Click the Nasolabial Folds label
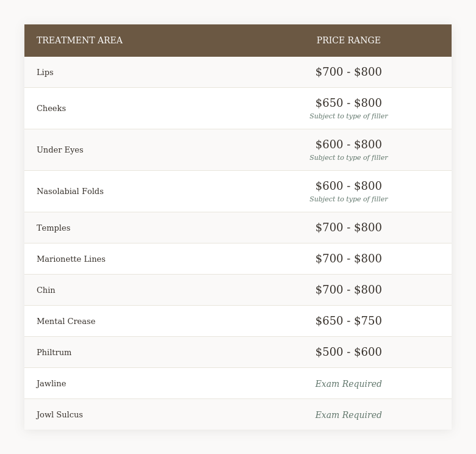This screenshot has width=476, height=454. pyautogui.click(x=70, y=192)
